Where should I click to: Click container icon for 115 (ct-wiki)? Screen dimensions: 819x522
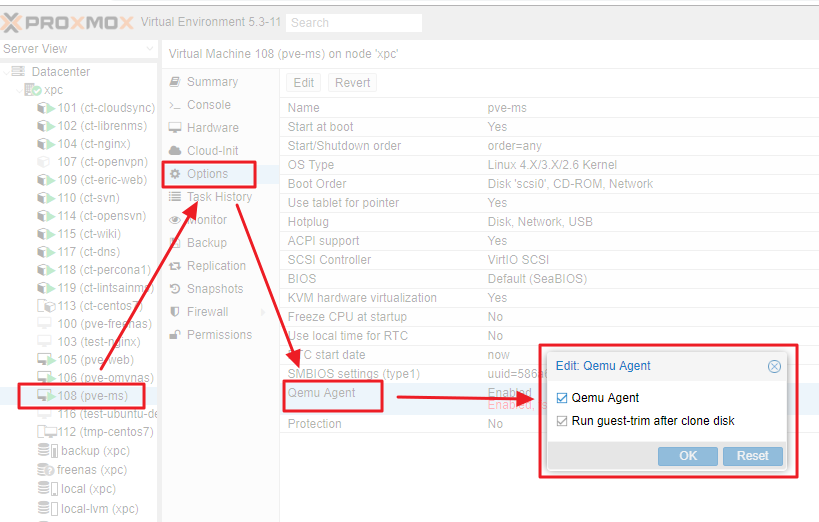[x=46, y=234]
